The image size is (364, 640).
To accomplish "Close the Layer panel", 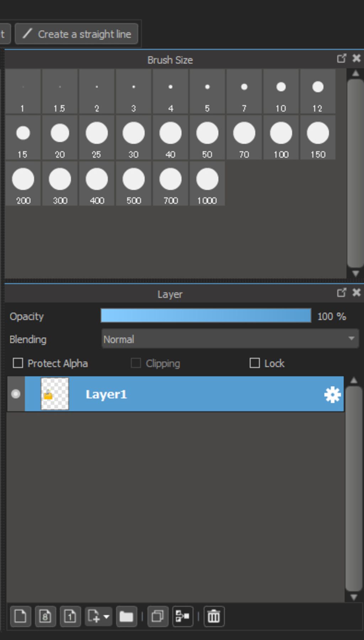I will [x=356, y=292].
